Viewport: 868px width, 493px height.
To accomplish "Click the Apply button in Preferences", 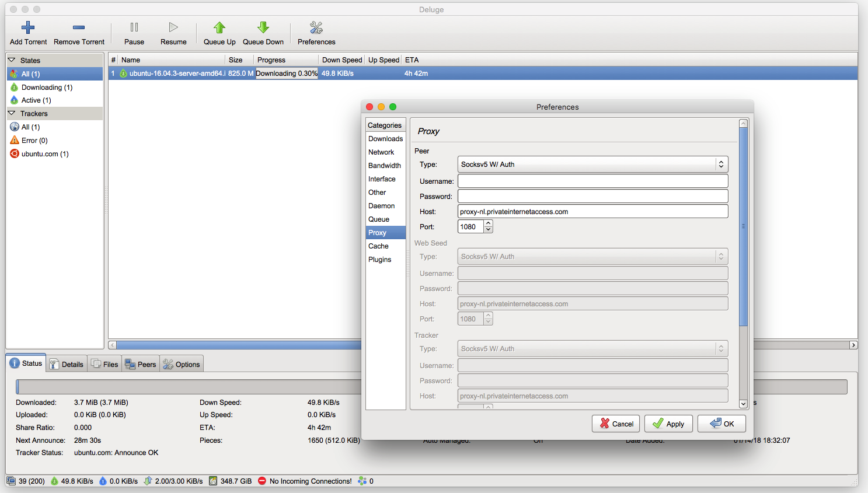I will 668,424.
